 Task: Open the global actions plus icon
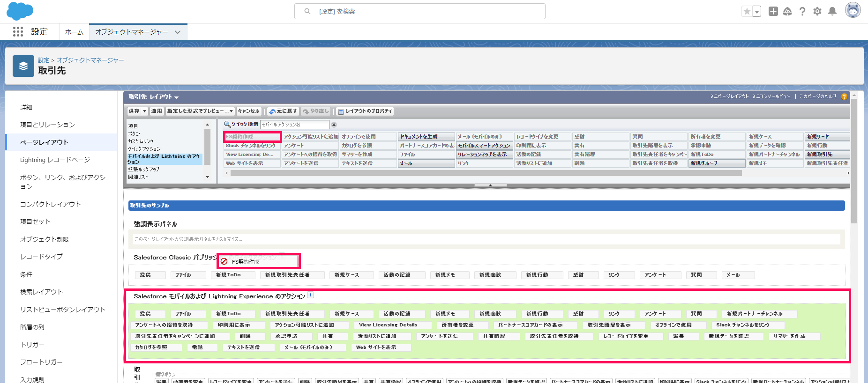point(773,11)
